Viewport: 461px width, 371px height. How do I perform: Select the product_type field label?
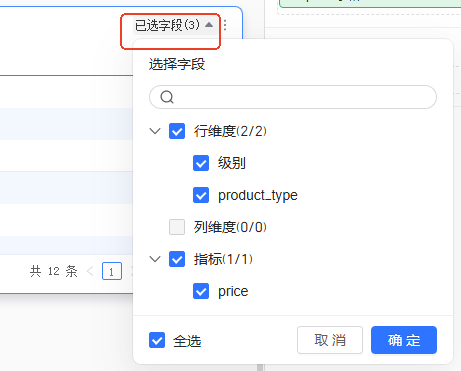pos(258,195)
